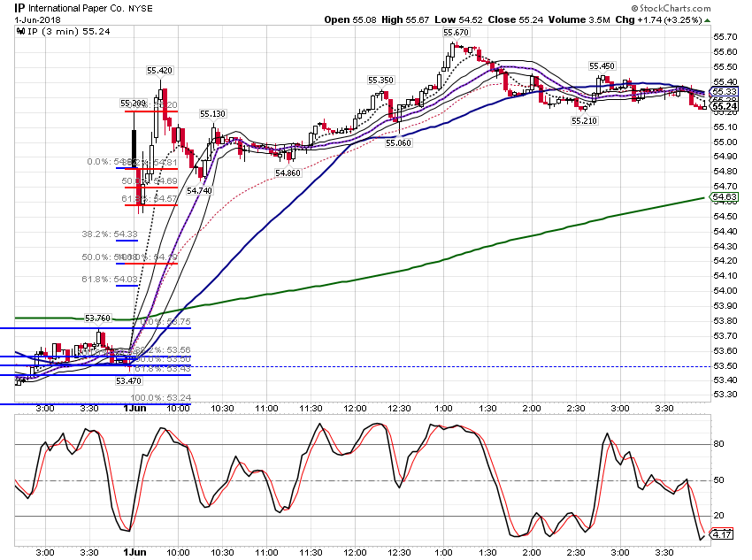Image resolution: width=752 pixels, height=560 pixels.
Task: Click the candlestick icon in the IP legend
Action: pos(20,32)
